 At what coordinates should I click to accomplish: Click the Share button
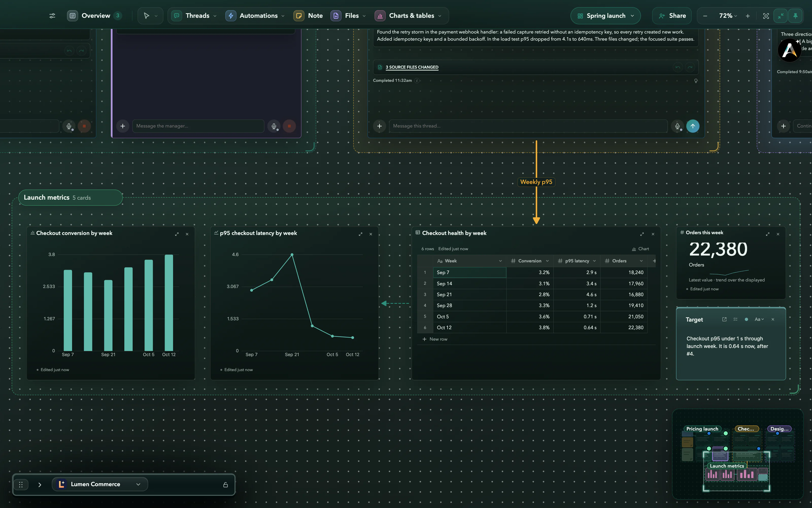coord(672,16)
